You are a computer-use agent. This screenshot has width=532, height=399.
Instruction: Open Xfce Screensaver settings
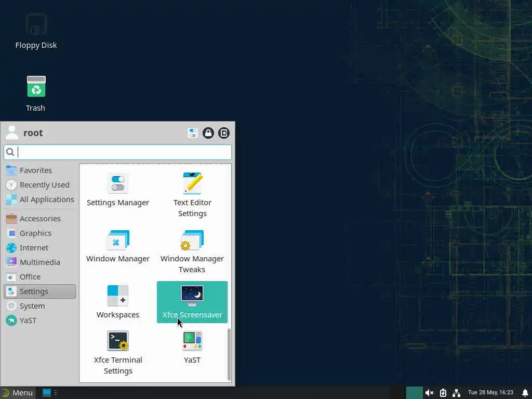[x=192, y=302]
